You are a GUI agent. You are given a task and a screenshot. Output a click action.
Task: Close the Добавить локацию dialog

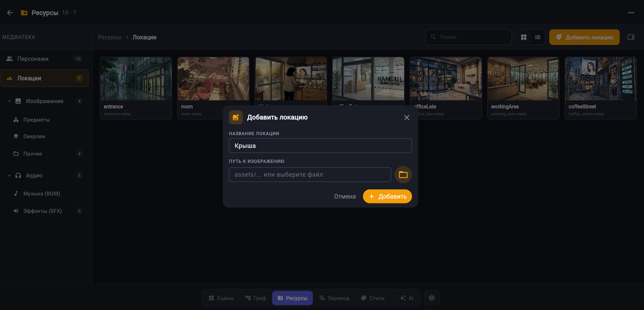click(x=407, y=118)
